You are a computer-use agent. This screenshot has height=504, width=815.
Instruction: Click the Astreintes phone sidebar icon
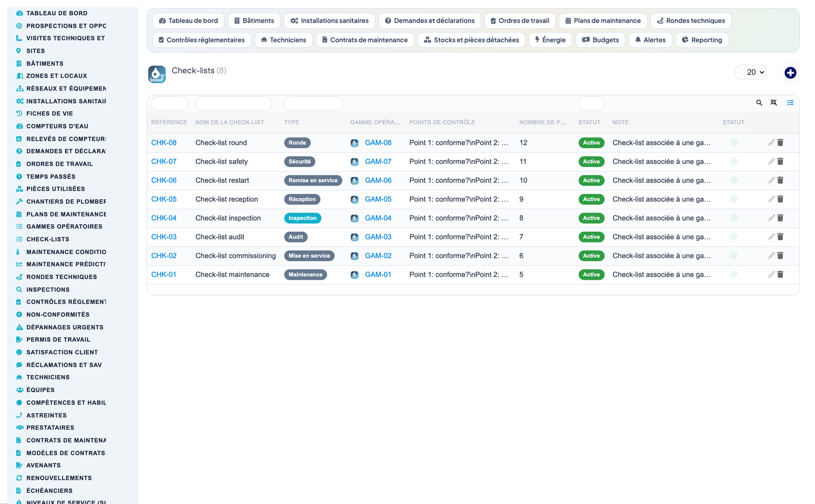point(19,415)
